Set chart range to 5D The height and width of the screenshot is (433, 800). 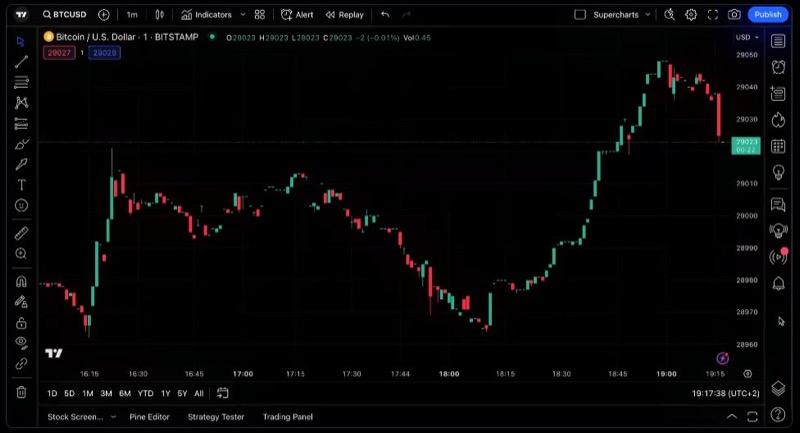(69, 393)
